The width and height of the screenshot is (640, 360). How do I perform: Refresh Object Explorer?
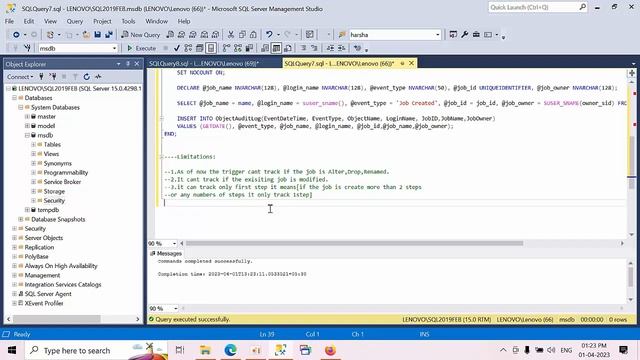[x=87, y=77]
